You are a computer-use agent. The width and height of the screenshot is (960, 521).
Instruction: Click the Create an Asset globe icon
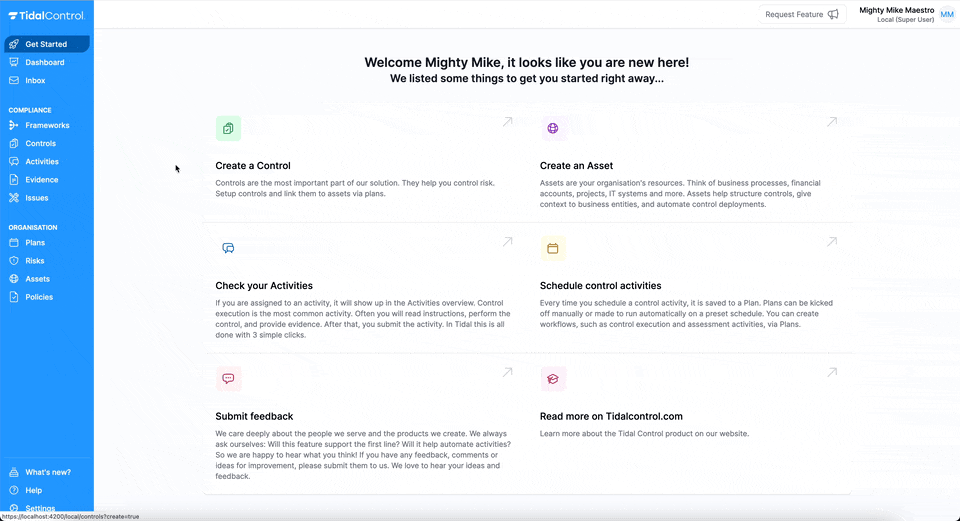click(x=553, y=129)
